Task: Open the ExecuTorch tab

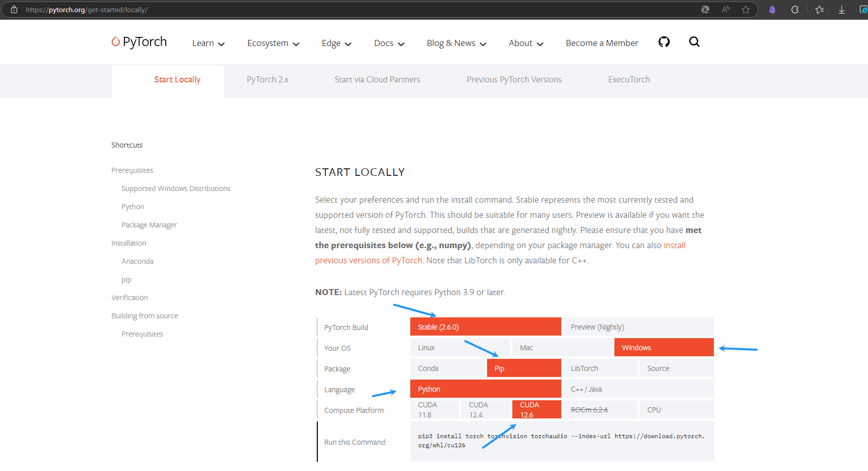Action: (x=629, y=80)
